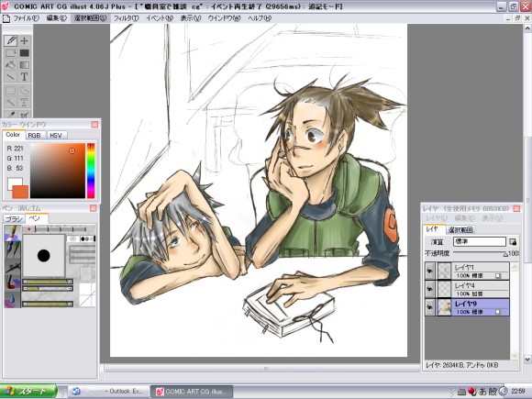
Task: Switch to the HSV tab in color window
Action: (56, 135)
